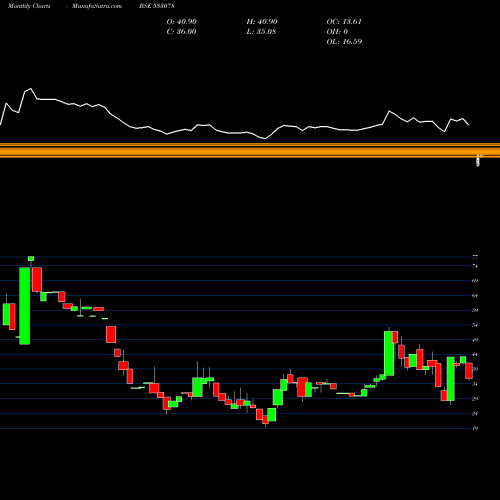Select the 'BSE 533078' symbol label

[157, 6]
